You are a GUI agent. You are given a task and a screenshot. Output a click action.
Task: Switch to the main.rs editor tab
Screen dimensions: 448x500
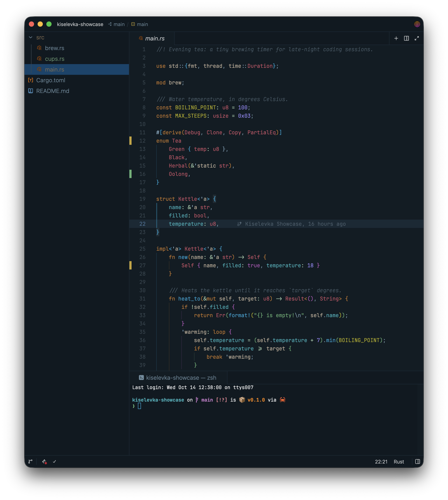point(152,38)
